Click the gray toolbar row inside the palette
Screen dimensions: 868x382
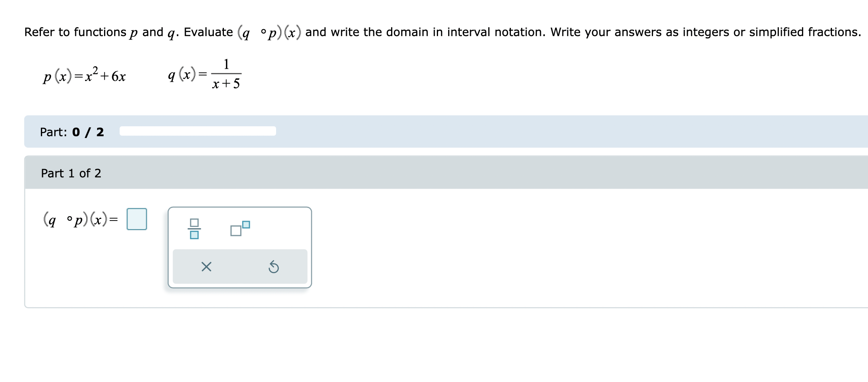click(240, 266)
